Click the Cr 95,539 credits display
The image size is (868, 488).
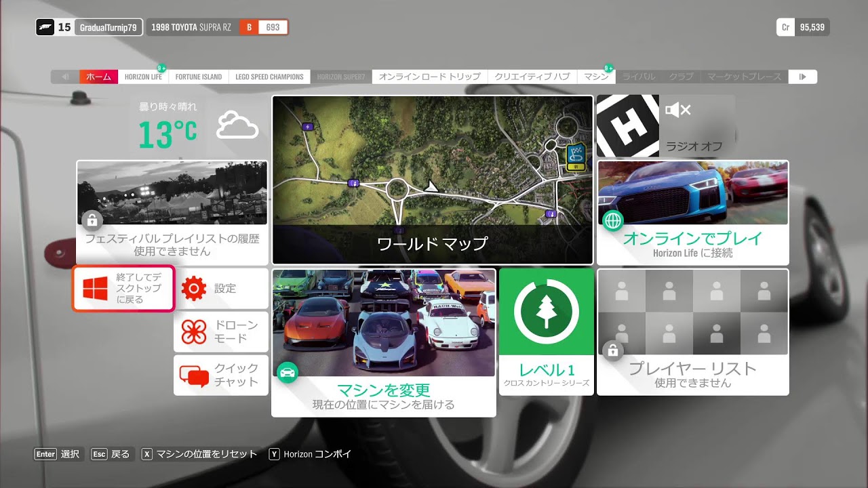coord(804,26)
